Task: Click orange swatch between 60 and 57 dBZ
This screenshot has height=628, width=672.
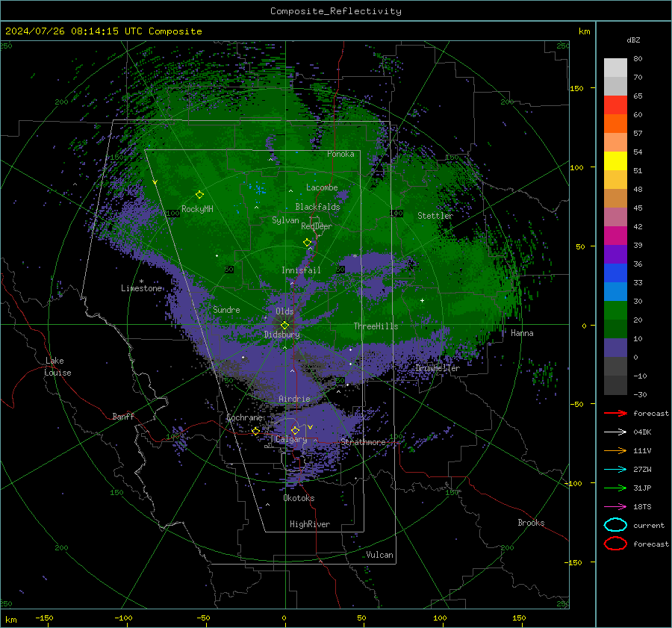Action: point(615,123)
